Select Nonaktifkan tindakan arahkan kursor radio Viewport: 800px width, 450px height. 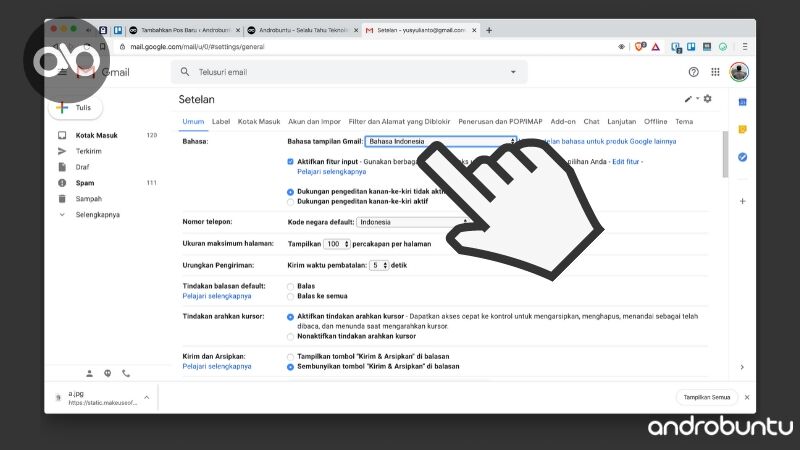290,336
